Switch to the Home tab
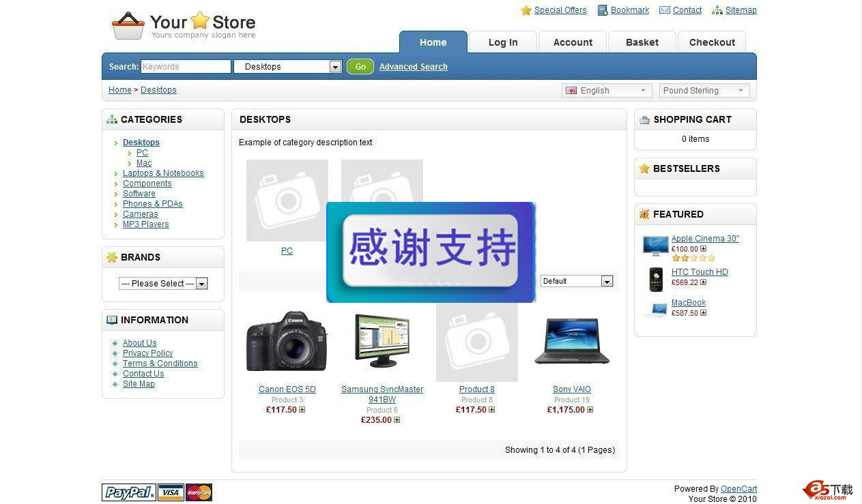The image size is (862, 504). pos(433,42)
